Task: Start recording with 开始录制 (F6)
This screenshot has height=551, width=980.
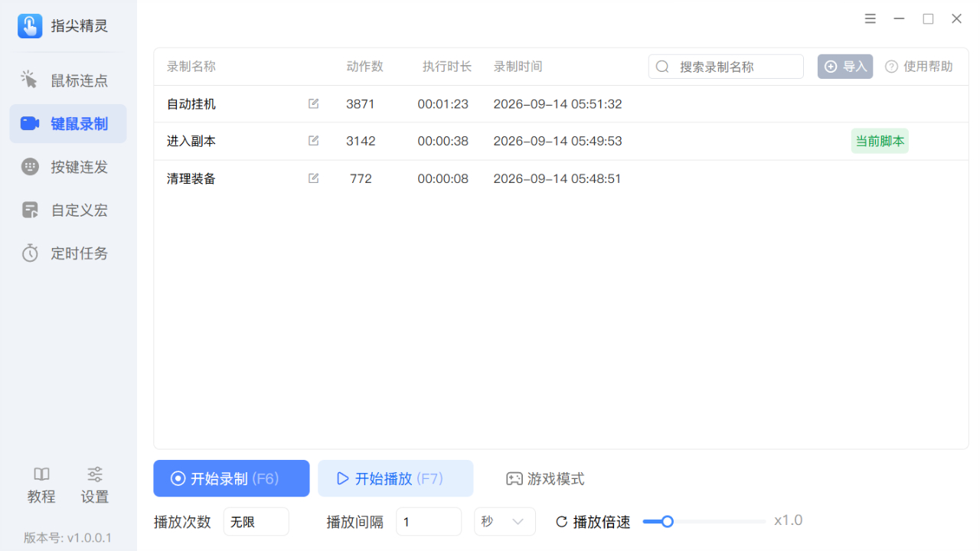Action: pos(231,478)
